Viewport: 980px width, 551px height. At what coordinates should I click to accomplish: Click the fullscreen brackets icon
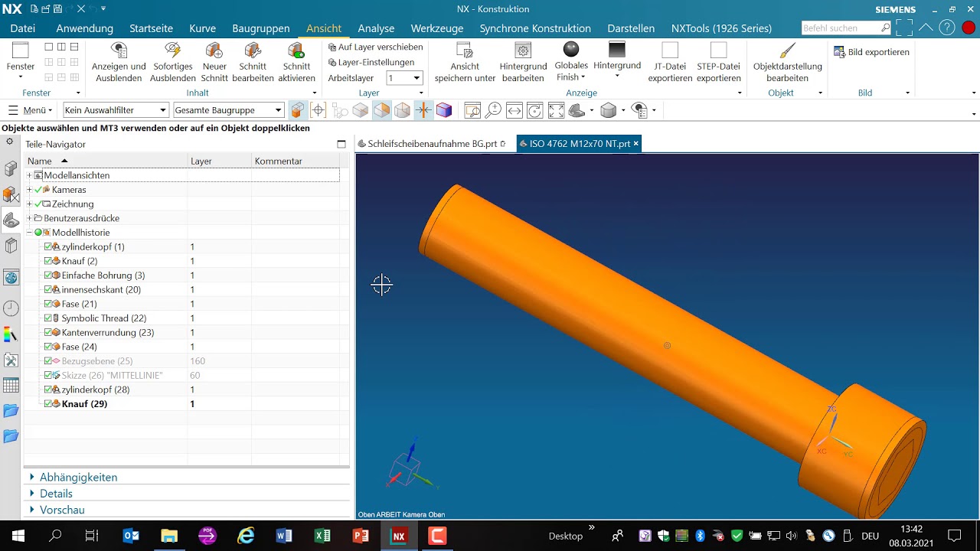(x=904, y=28)
